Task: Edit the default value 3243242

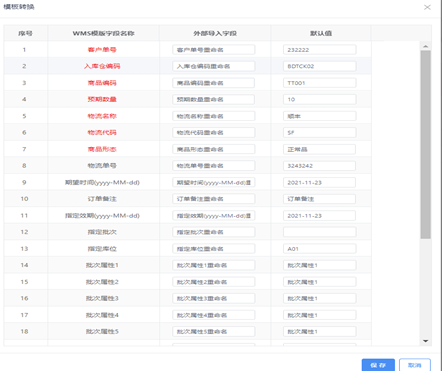Action: pyautogui.click(x=320, y=166)
